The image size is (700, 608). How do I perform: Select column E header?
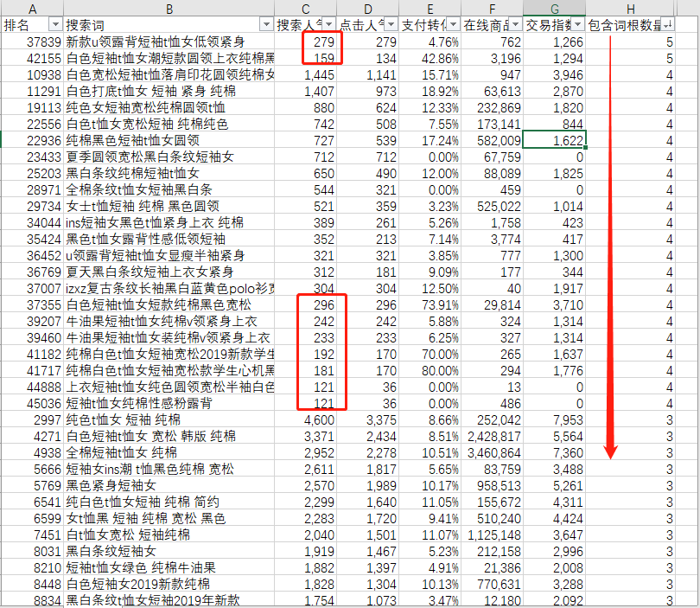[x=430, y=9]
